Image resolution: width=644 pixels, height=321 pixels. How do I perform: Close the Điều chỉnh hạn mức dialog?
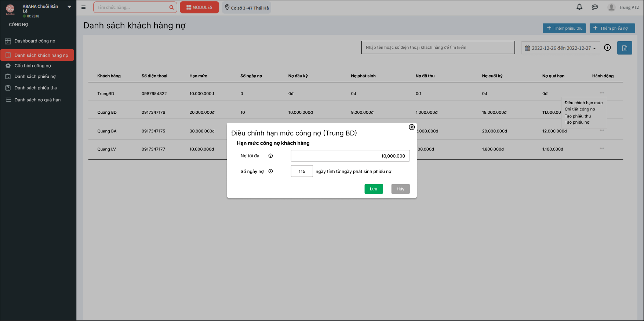click(x=412, y=127)
